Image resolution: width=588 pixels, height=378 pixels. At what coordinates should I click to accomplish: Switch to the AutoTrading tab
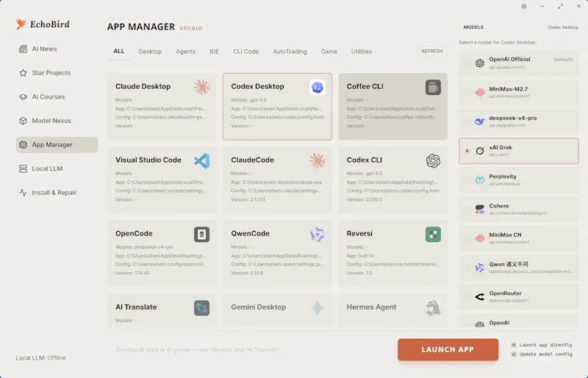click(290, 51)
